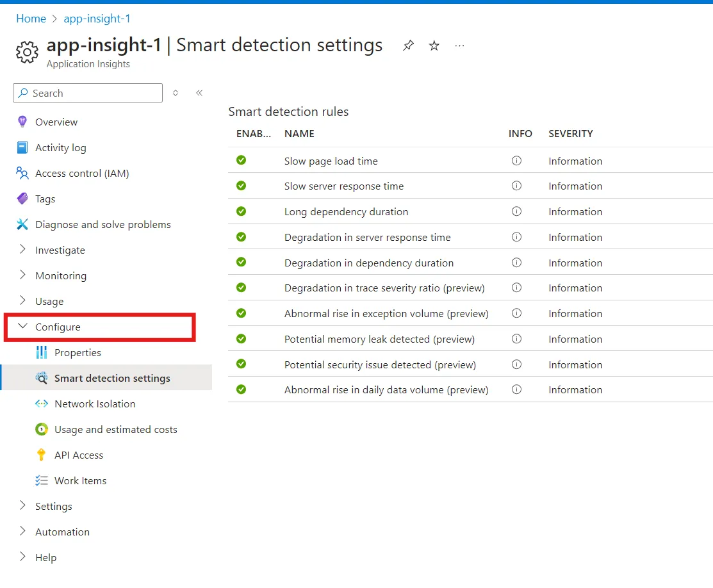Click the API Access key icon
The height and width of the screenshot is (588, 713).
(x=42, y=455)
